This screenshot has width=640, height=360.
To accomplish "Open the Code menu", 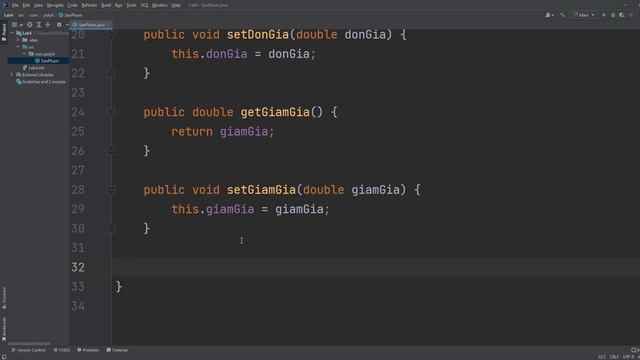I will [72, 5].
